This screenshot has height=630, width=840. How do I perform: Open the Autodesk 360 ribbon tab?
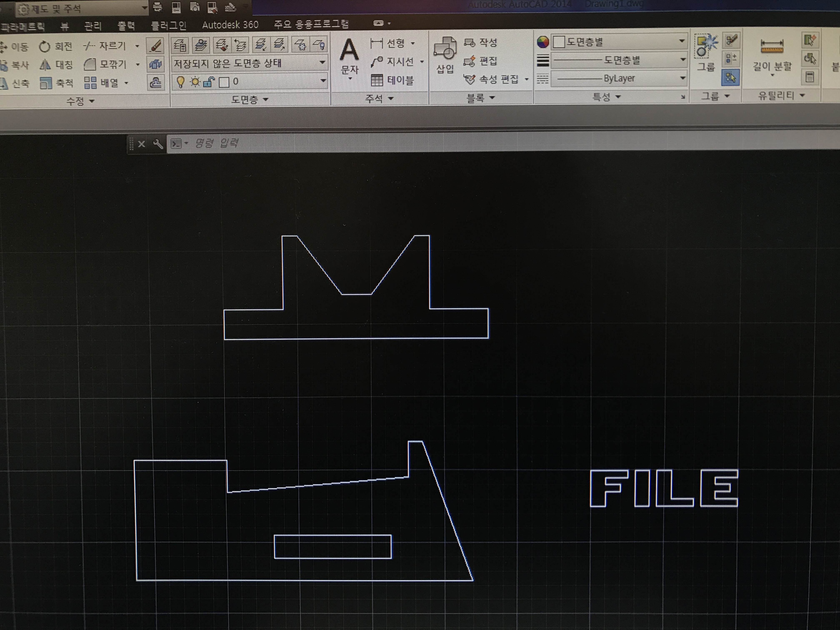pos(230,25)
